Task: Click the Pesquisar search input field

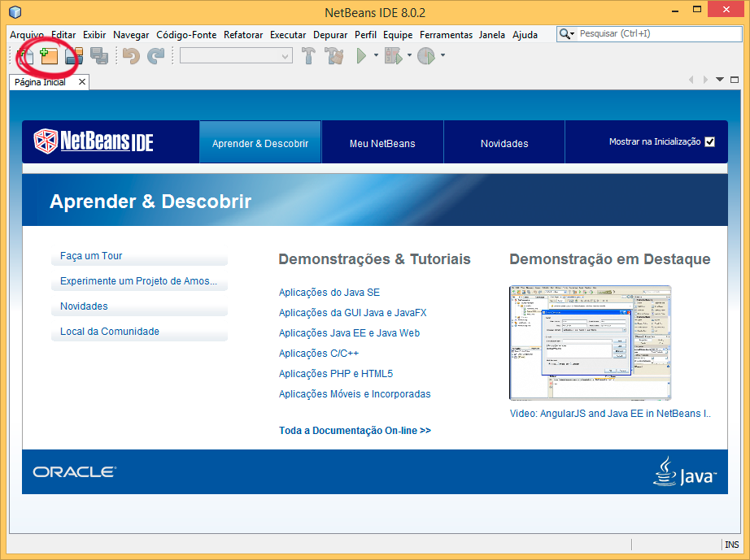Action: point(659,34)
